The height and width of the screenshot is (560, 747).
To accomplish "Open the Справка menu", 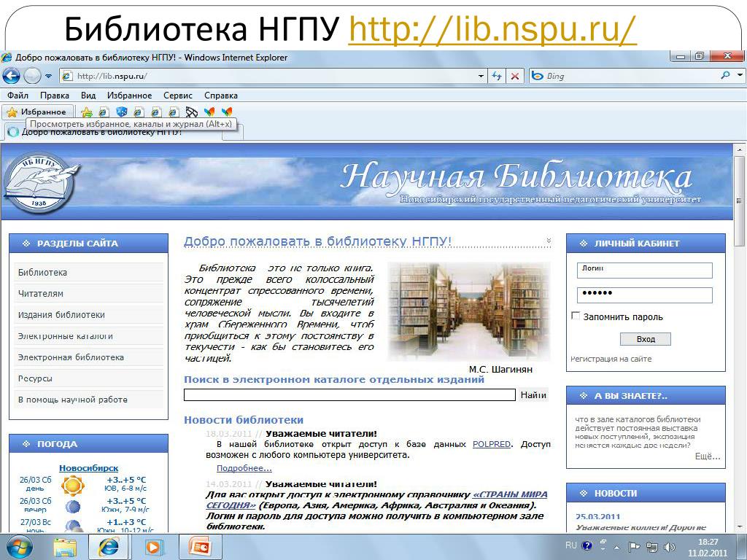I will click(221, 96).
